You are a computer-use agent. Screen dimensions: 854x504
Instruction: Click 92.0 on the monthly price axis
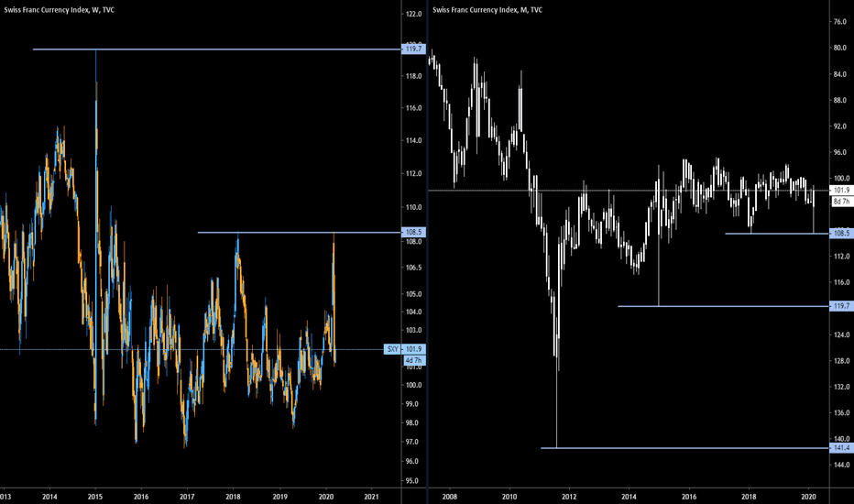click(840, 126)
